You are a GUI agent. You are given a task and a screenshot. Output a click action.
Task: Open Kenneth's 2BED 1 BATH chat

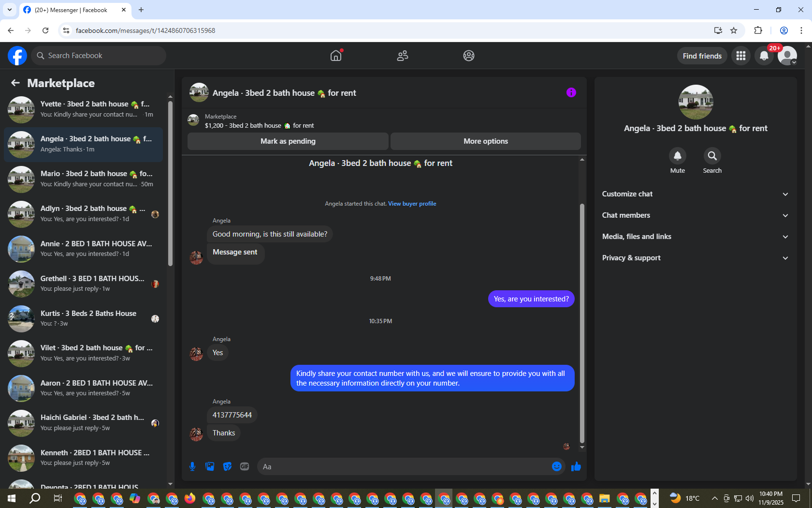pos(84,458)
